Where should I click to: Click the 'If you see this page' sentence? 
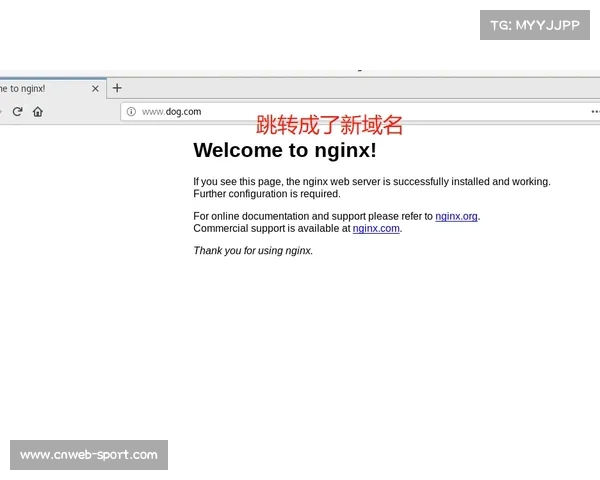[x=371, y=182]
